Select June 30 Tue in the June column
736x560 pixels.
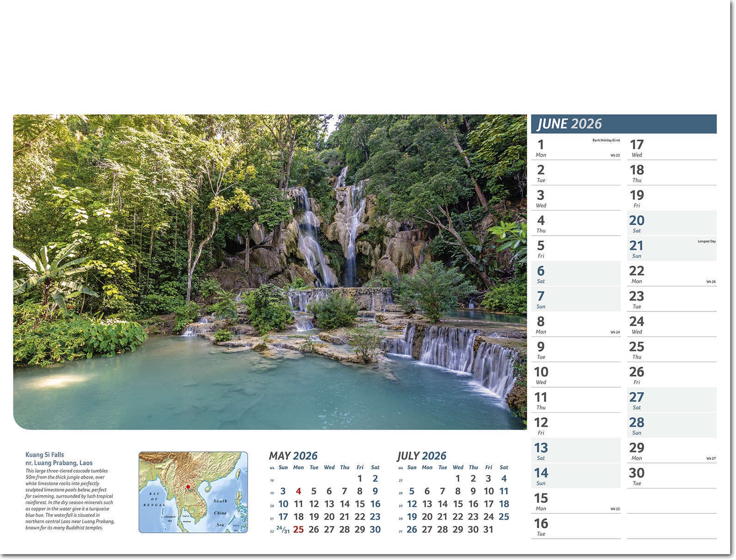click(671, 476)
